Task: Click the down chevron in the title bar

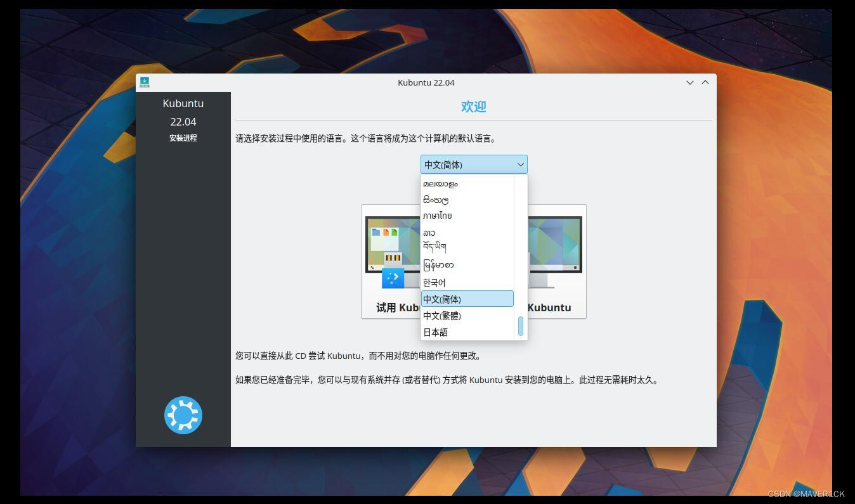Action: 689,82
